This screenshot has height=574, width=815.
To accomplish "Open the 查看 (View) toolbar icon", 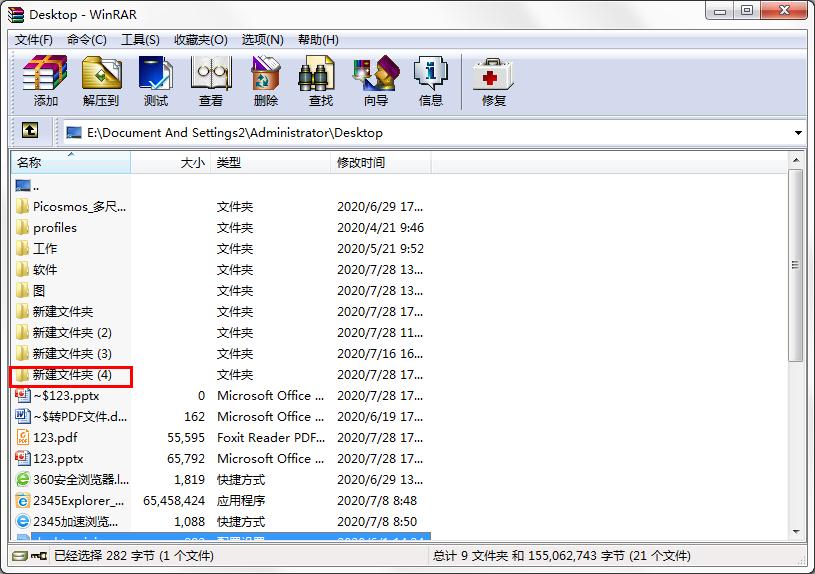I will [x=211, y=73].
